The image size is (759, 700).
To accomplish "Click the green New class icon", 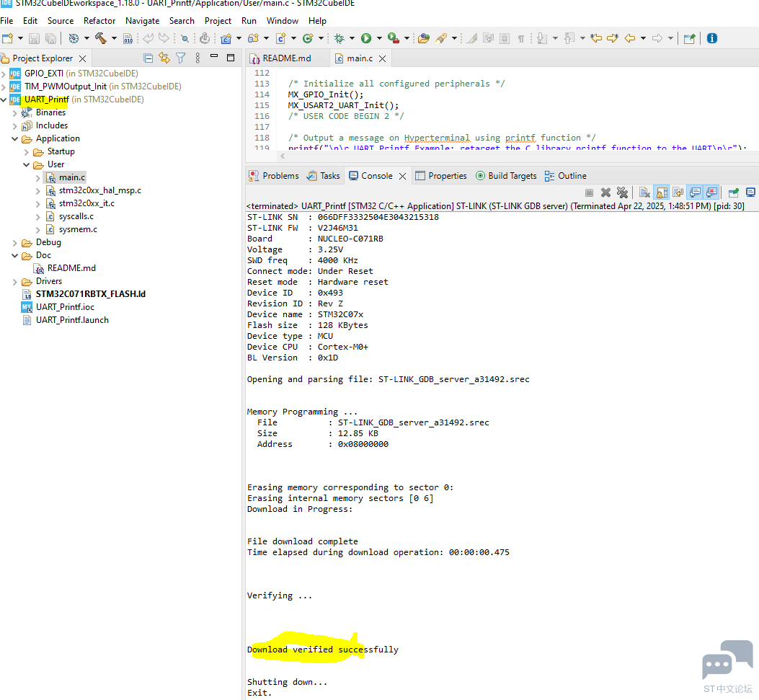I will [307, 38].
